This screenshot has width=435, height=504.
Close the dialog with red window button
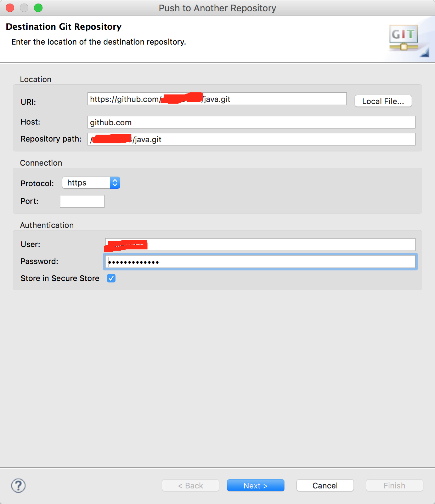(10, 8)
